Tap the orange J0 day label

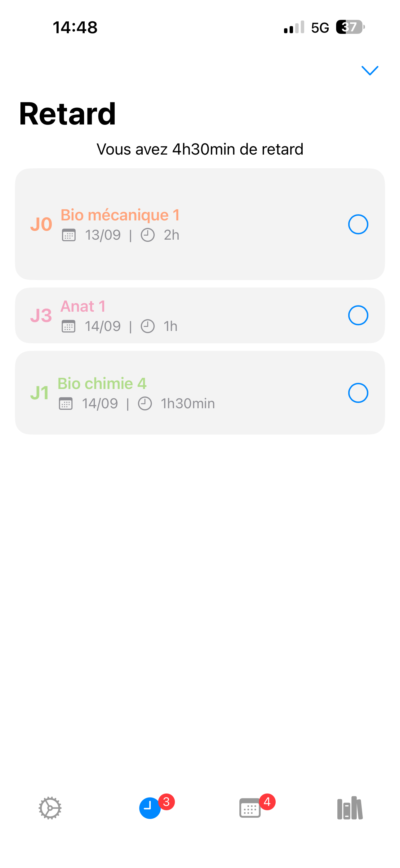(x=41, y=224)
